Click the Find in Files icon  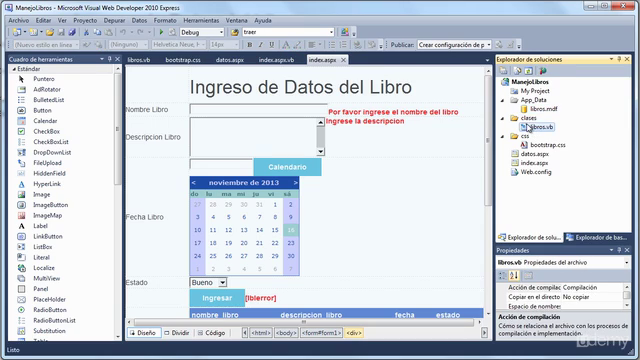click(235, 32)
